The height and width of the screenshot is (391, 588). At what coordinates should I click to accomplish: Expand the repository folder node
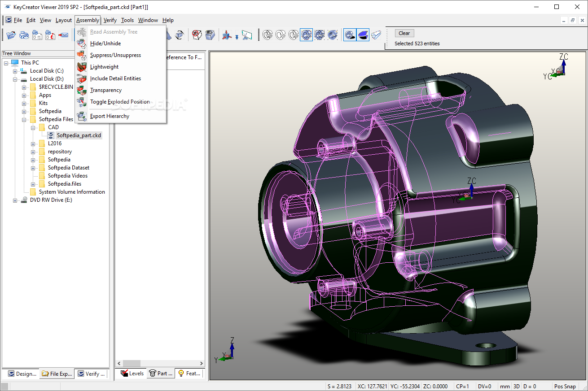[x=33, y=152]
